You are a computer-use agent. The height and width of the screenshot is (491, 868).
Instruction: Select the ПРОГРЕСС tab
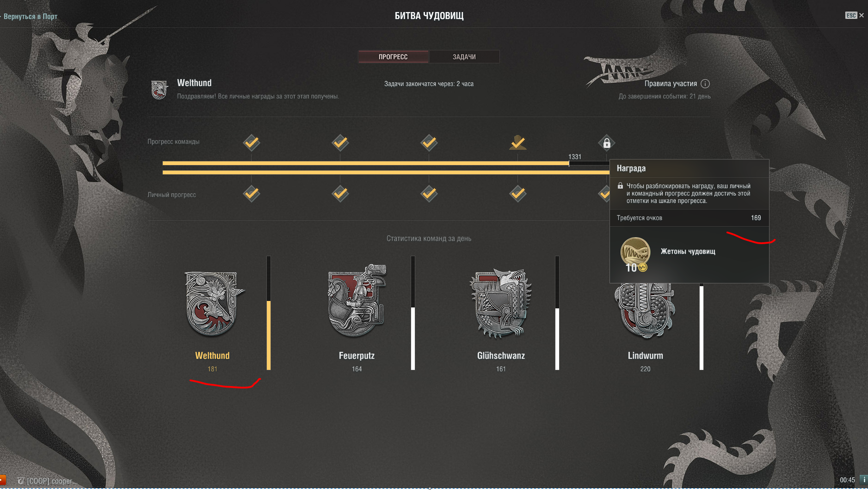[x=393, y=57]
